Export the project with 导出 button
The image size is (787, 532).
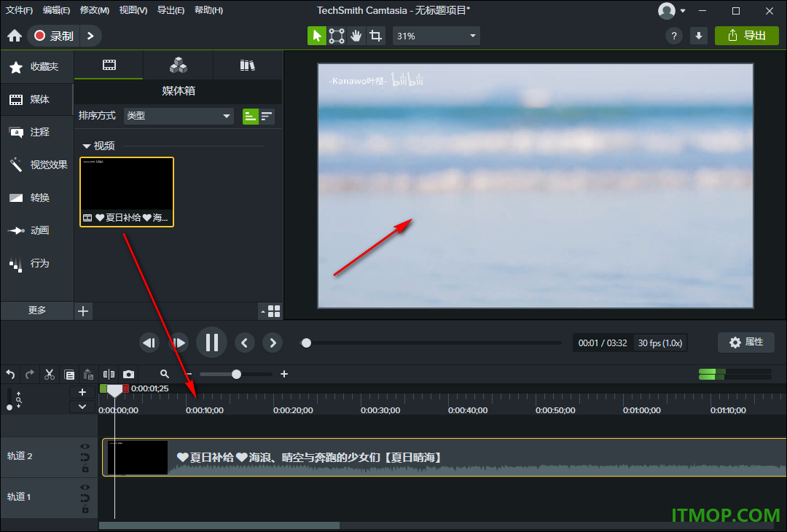pyautogui.click(x=746, y=36)
